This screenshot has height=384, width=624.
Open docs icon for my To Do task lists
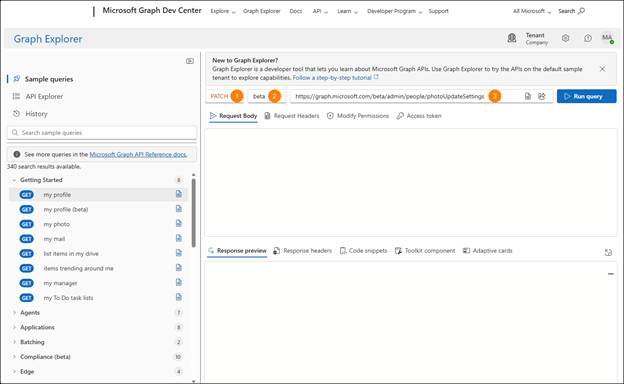tap(179, 297)
